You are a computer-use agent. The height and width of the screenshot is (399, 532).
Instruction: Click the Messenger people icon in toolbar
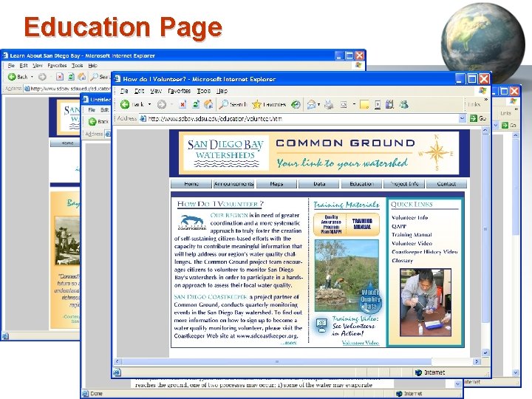pyautogui.click(x=403, y=104)
